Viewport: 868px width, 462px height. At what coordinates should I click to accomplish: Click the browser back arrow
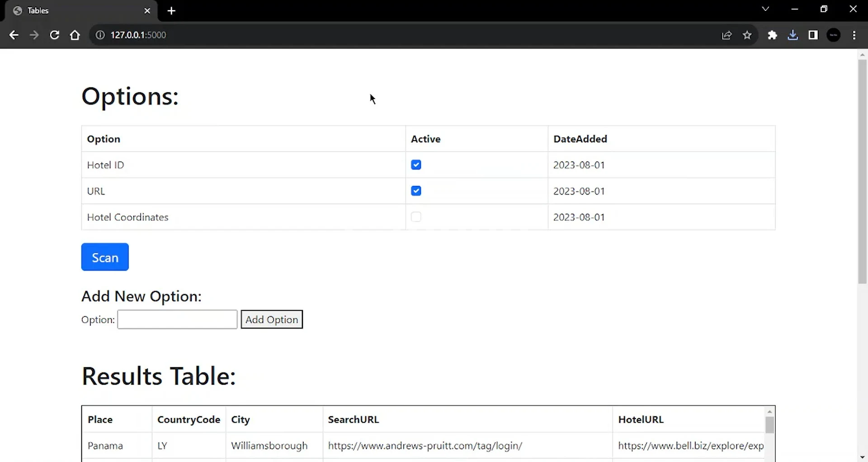[x=14, y=35]
